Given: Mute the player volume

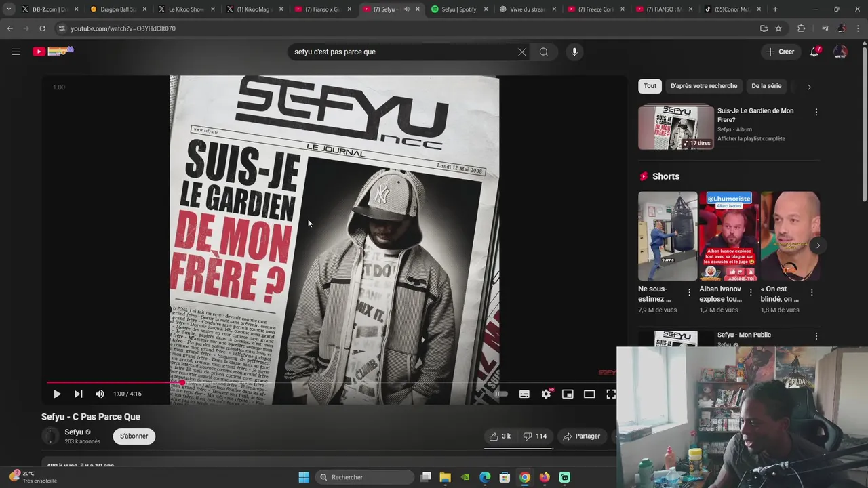Looking at the screenshot, I should click(100, 394).
